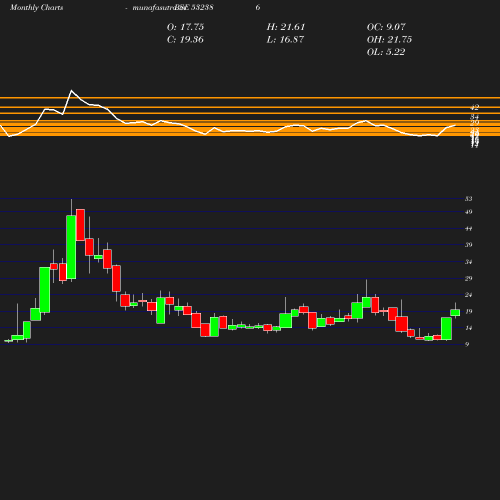Click the price axis label "9"
500x500 pixels.
[x=467, y=344]
